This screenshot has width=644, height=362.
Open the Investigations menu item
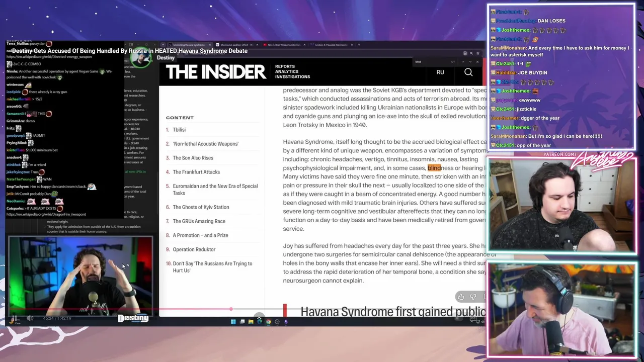click(292, 76)
